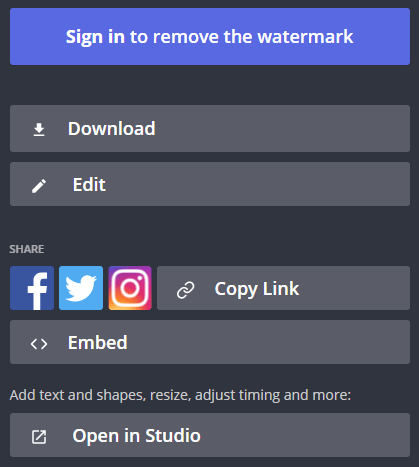Screen dimensions: 419x467
Task: Click the download arrow icon
Action: click(39, 130)
